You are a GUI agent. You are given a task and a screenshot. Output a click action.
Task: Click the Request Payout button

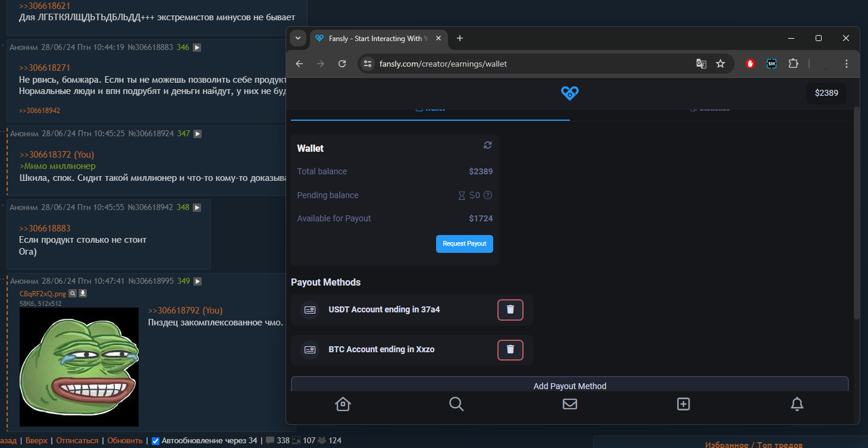click(x=465, y=243)
